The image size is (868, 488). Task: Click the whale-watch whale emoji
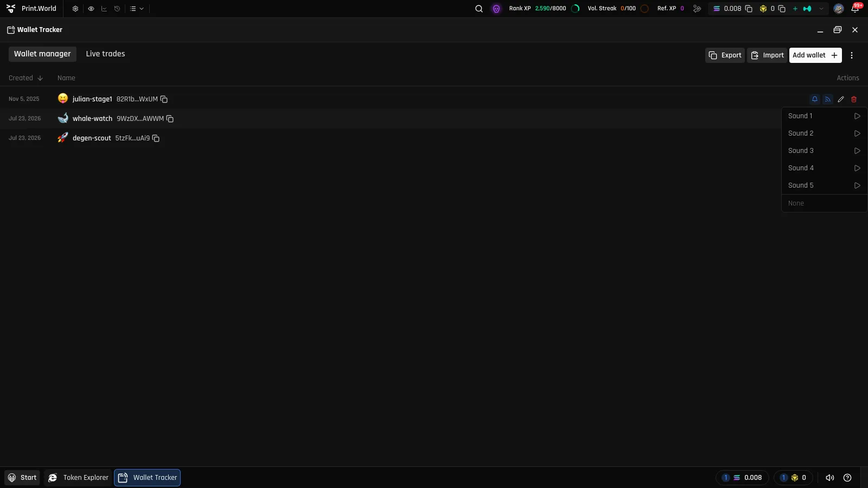tap(63, 118)
